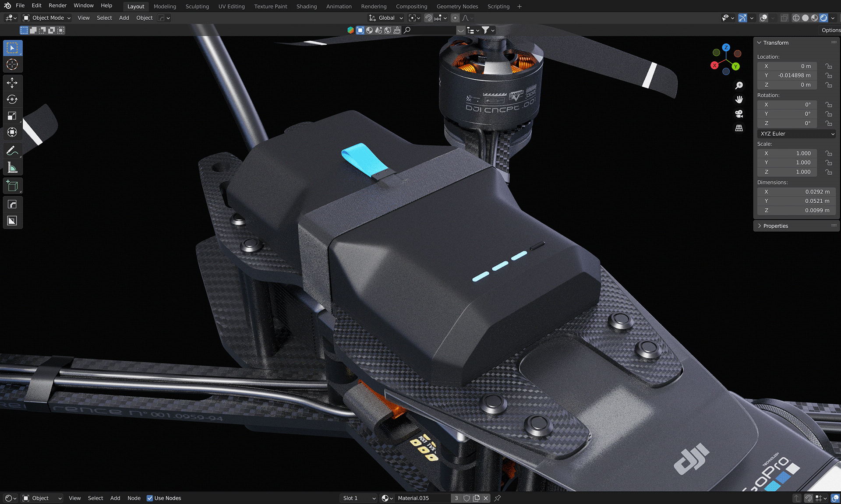Toggle proportional editing in the header

pos(456,18)
